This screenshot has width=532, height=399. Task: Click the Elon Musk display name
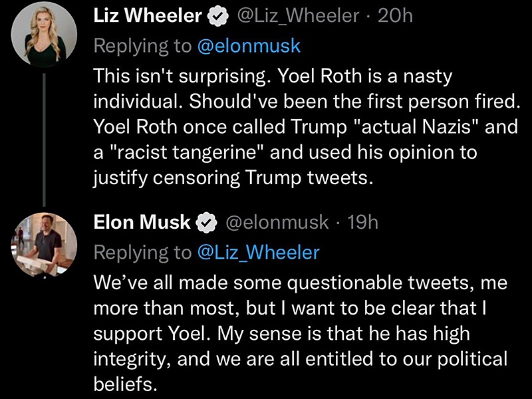point(142,222)
